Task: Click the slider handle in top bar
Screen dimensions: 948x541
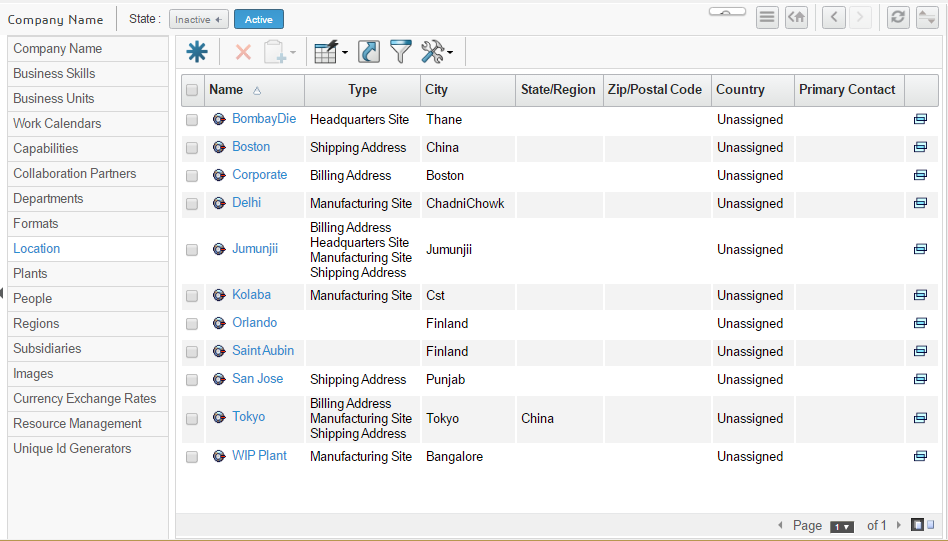Action: [727, 12]
